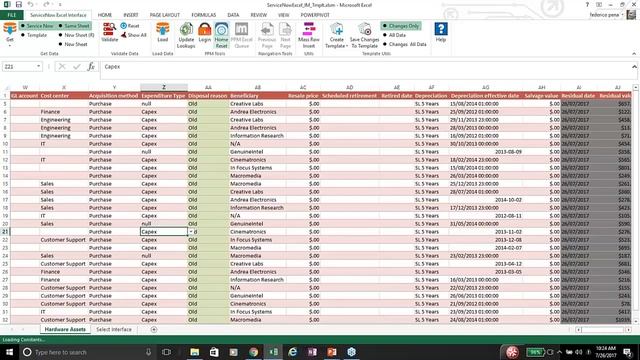Open the Quick Access Toolbar customize arrow
The image size is (640, 360).
[x=60, y=4]
